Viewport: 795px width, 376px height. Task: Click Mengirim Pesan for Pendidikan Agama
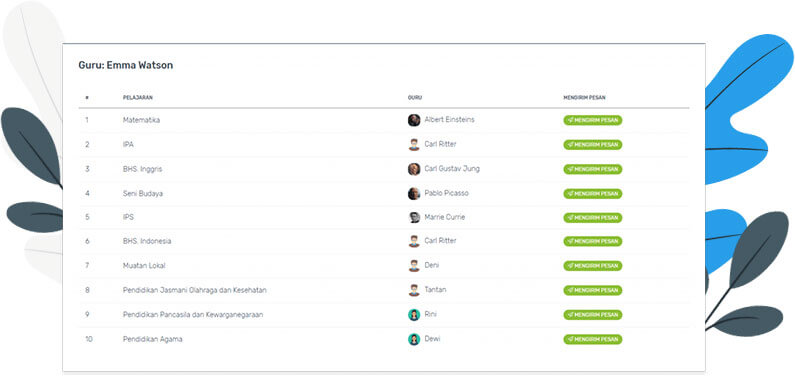pyautogui.click(x=593, y=339)
